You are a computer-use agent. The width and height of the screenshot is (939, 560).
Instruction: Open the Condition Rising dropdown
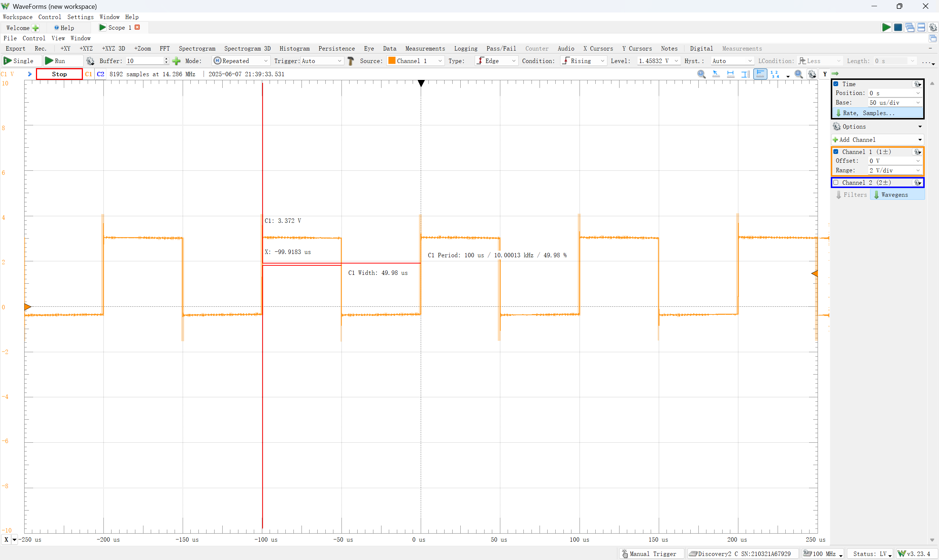coord(602,61)
